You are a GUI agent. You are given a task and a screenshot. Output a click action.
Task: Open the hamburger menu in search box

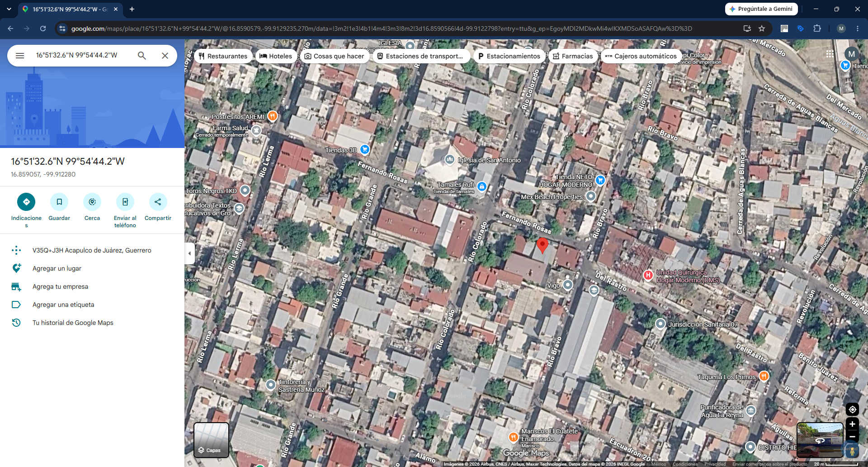(20, 55)
